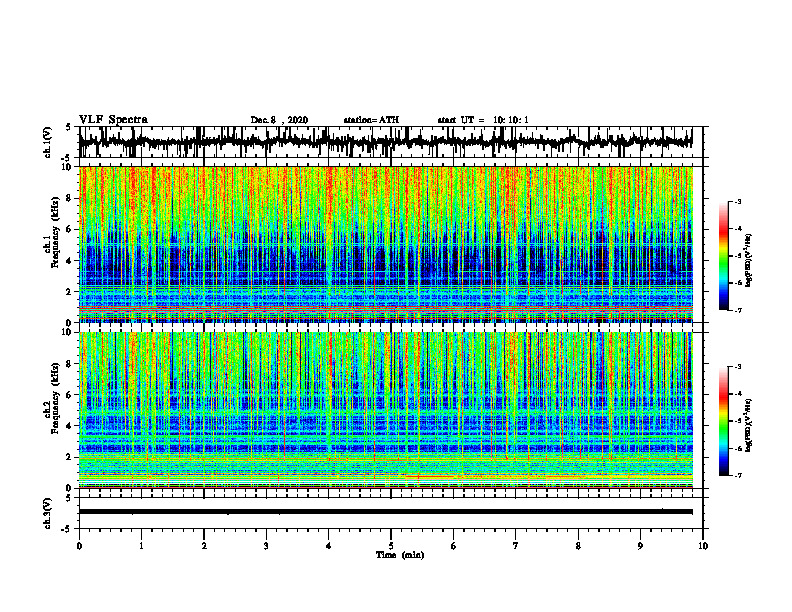This screenshot has height=612, width=792.
Task: Click the "6" tick on the time axis
Action: [x=454, y=546]
